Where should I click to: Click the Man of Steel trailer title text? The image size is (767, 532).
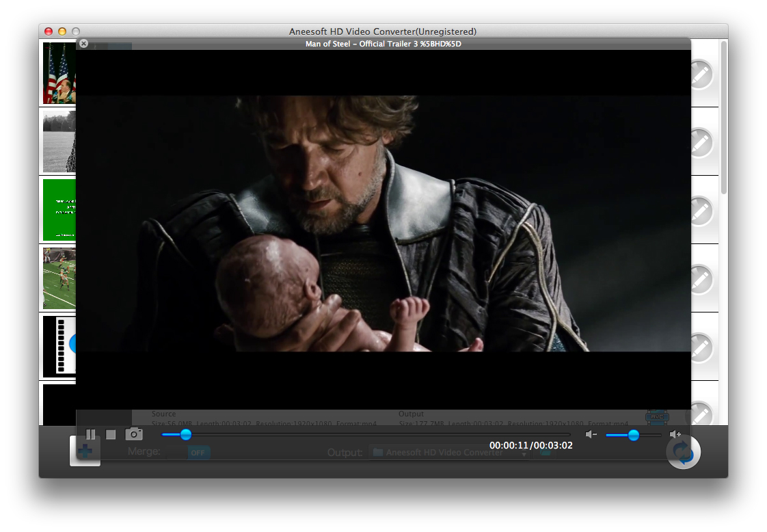[x=383, y=44]
